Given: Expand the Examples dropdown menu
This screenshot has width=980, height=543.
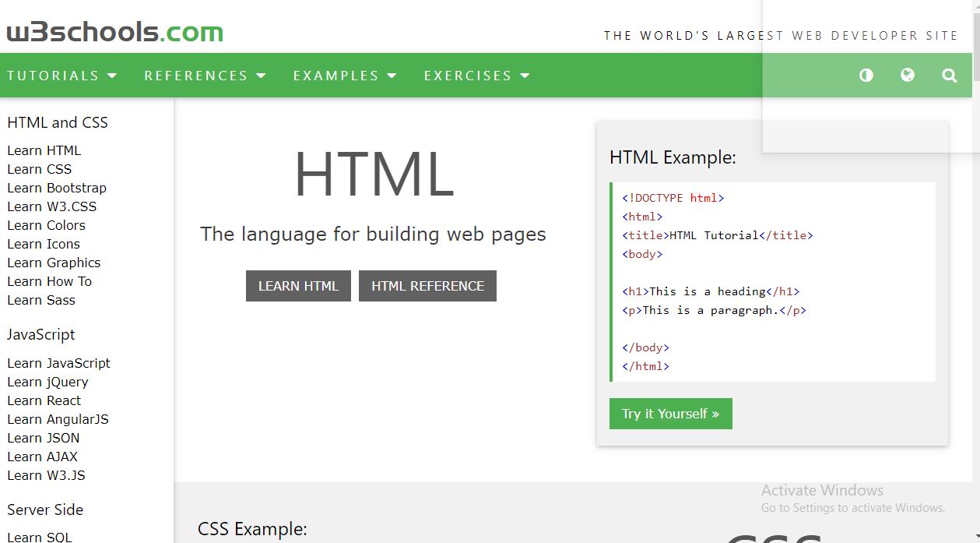Looking at the screenshot, I should pos(345,76).
